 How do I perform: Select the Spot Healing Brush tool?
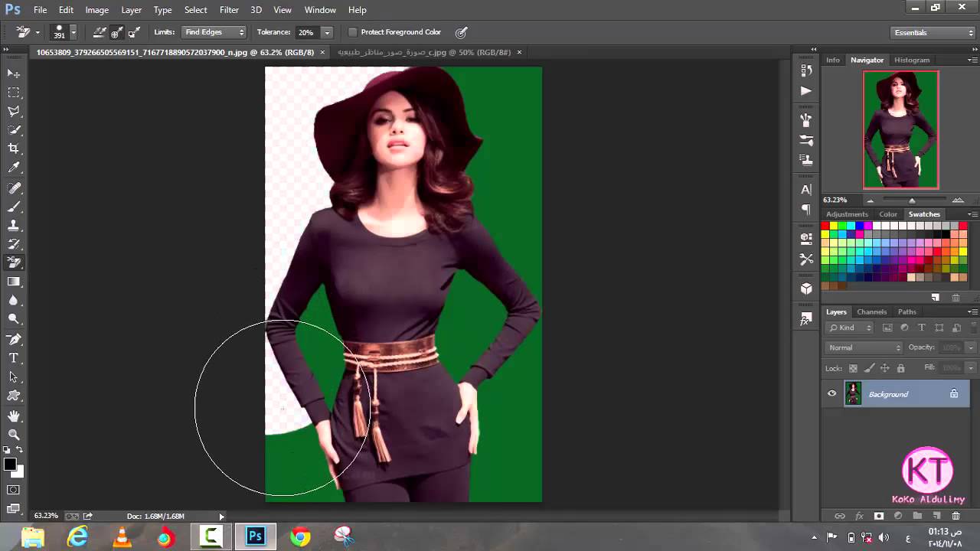(14, 187)
